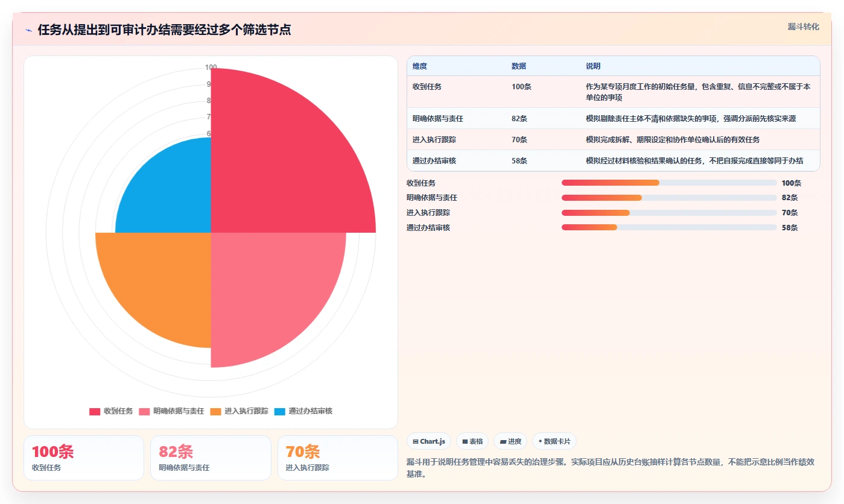Click the description starting 作为某专项月度工作
The width and height of the screenshot is (844, 504).
698,92
